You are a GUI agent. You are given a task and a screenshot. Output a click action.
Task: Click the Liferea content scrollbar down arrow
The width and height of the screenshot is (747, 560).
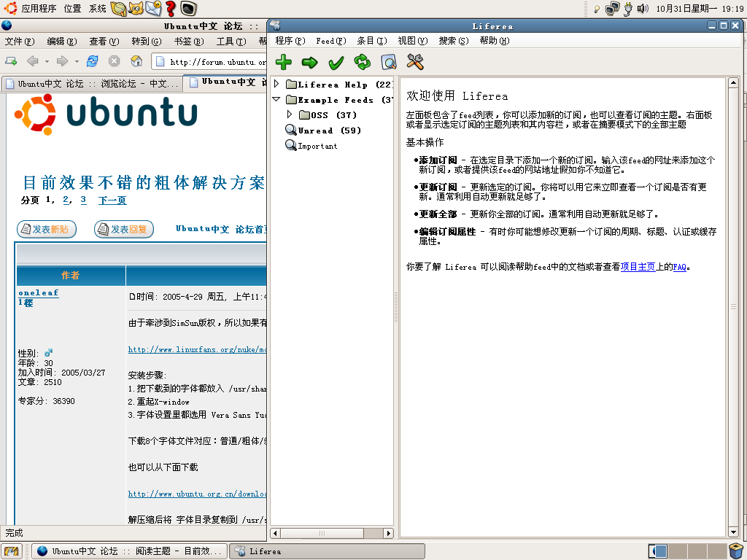click(734, 532)
